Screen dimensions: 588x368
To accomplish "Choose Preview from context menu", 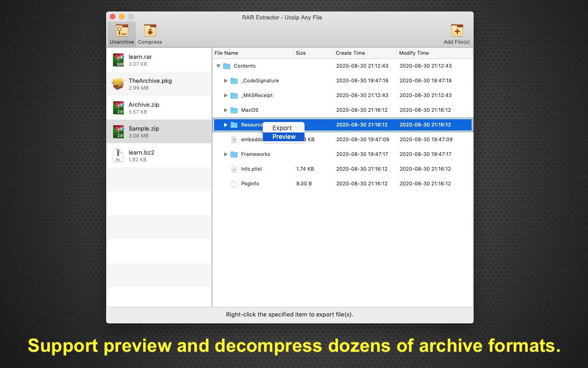I will coord(283,137).
